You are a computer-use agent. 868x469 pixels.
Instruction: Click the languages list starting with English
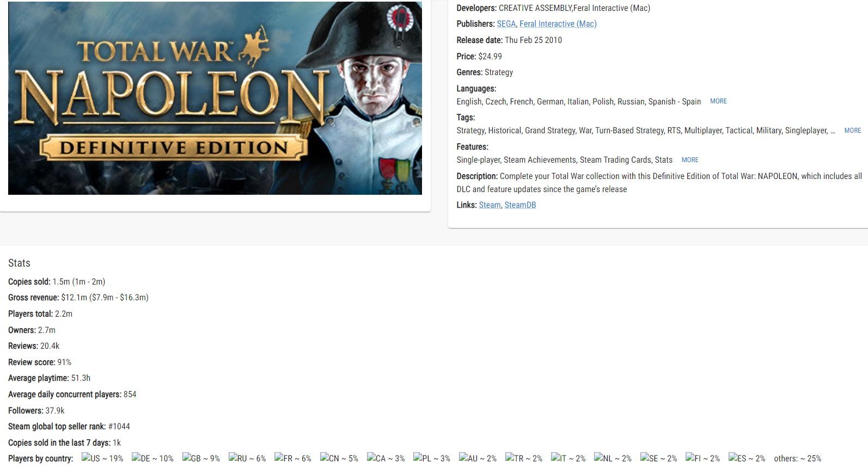pyautogui.click(x=579, y=102)
